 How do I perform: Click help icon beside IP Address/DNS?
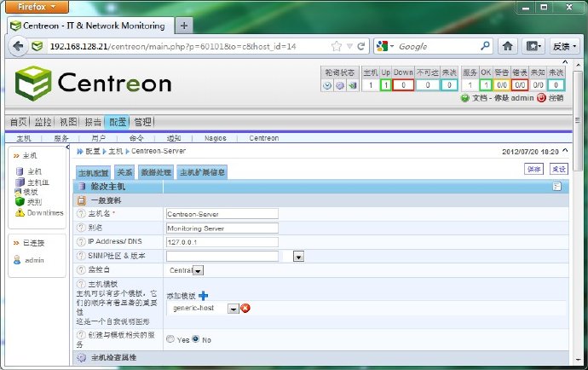81,241
